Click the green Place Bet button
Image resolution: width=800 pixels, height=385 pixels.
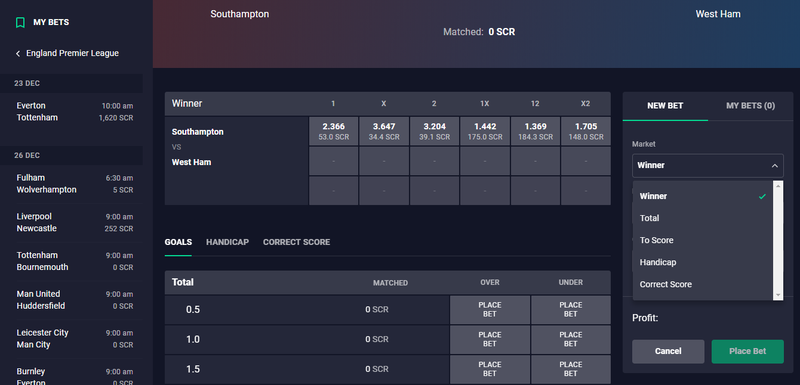pyautogui.click(x=747, y=351)
